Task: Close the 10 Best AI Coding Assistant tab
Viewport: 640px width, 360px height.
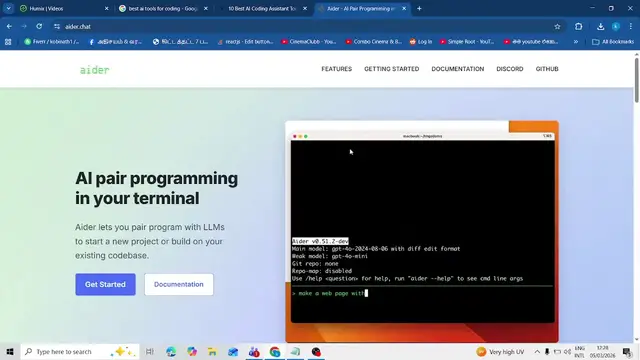Action: (305, 9)
